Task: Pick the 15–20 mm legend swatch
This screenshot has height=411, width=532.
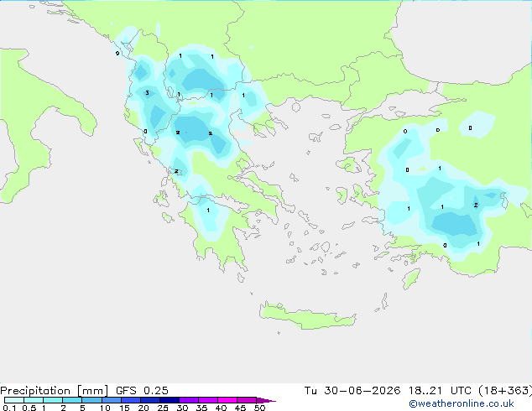Action: click(131, 400)
